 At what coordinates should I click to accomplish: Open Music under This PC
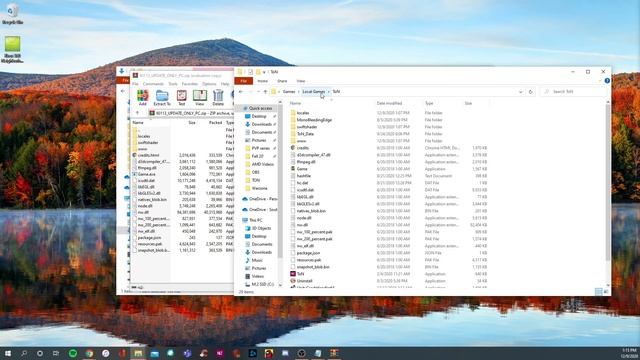[x=257, y=260]
